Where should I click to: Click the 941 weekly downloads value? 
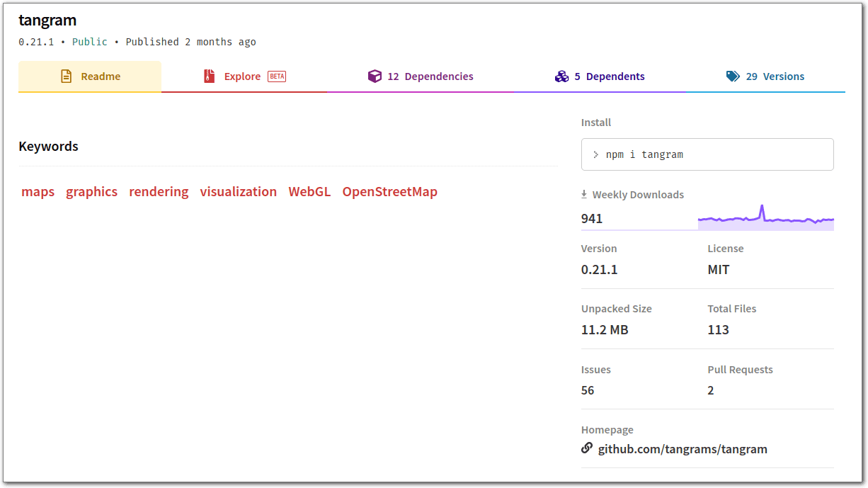pyautogui.click(x=592, y=219)
